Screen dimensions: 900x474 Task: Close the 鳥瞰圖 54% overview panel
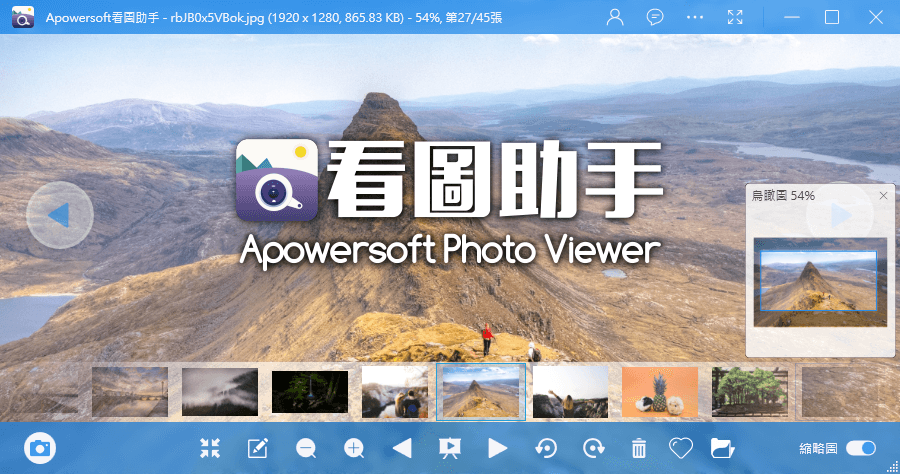(x=883, y=196)
